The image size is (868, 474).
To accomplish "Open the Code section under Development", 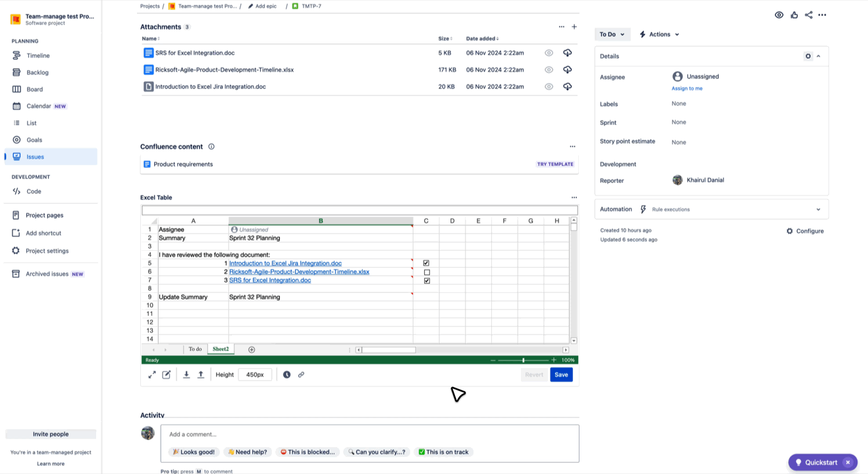I will coord(31,191).
